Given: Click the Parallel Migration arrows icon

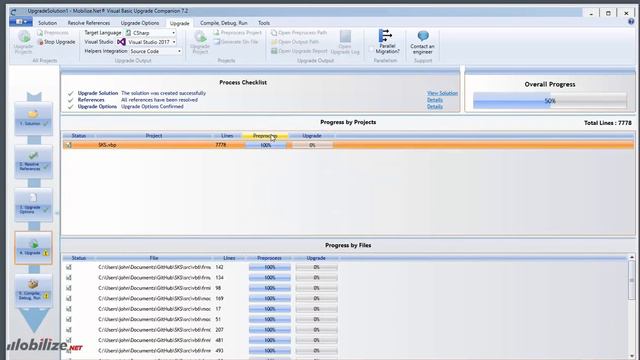Looking at the screenshot, I should tap(385, 36).
